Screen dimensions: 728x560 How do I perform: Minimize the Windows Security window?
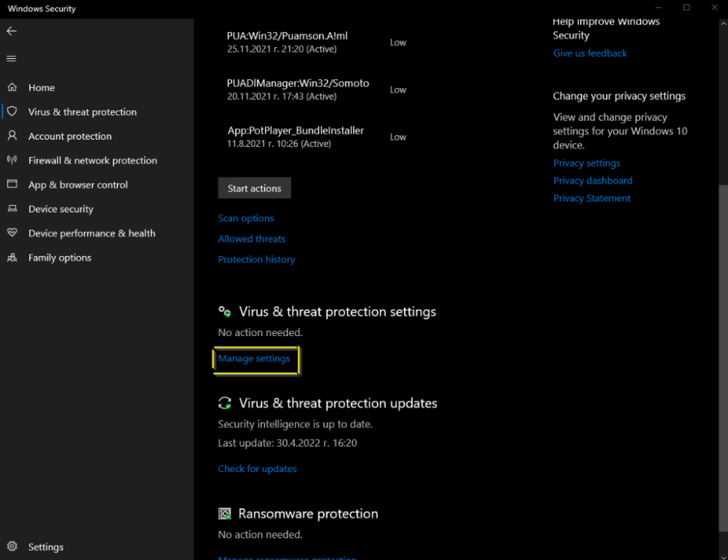(659, 7)
